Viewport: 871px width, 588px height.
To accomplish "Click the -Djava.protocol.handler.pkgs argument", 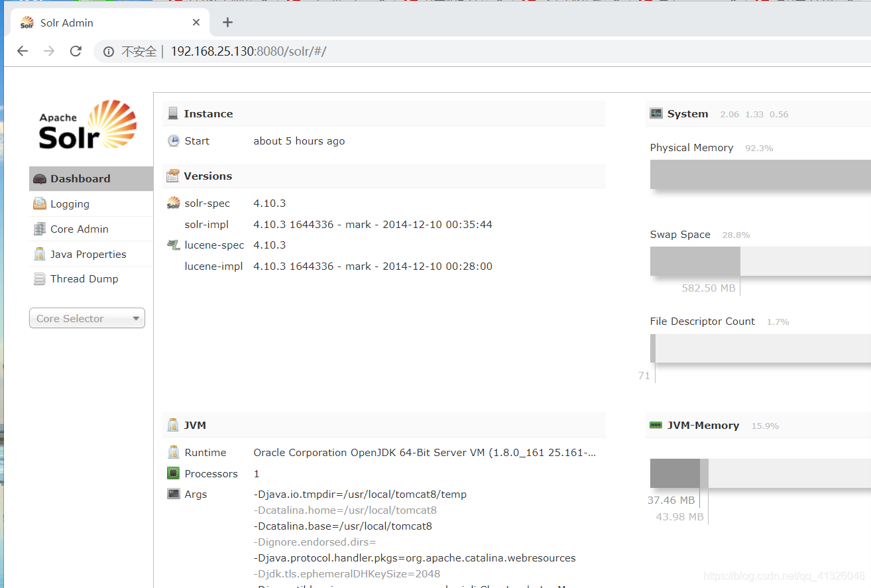I will [414, 558].
